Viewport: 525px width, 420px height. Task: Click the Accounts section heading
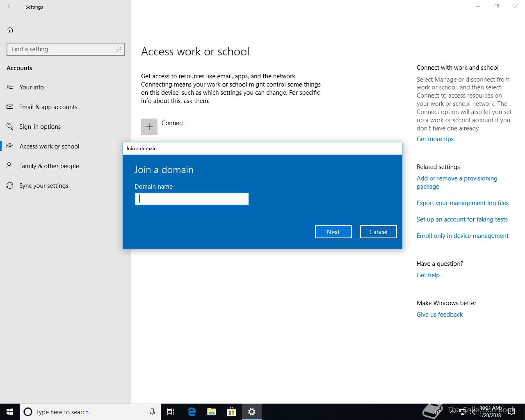pos(19,68)
